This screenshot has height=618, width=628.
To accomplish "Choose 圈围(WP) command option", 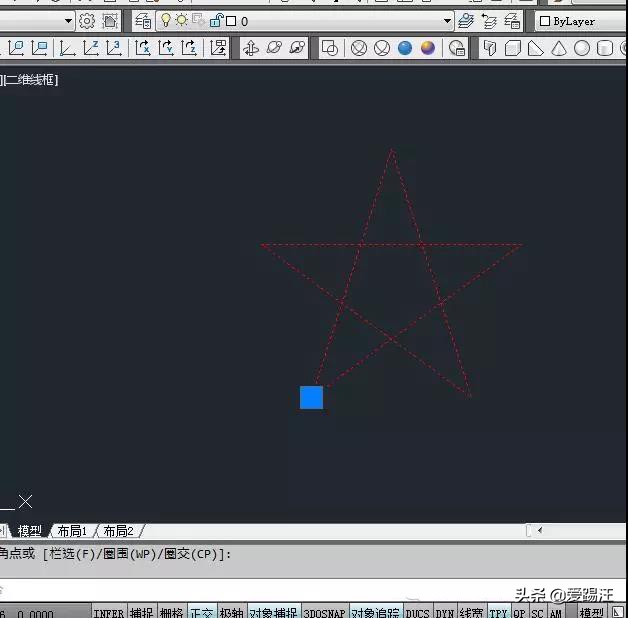I will pyautogui.click(x=130, y=554).
